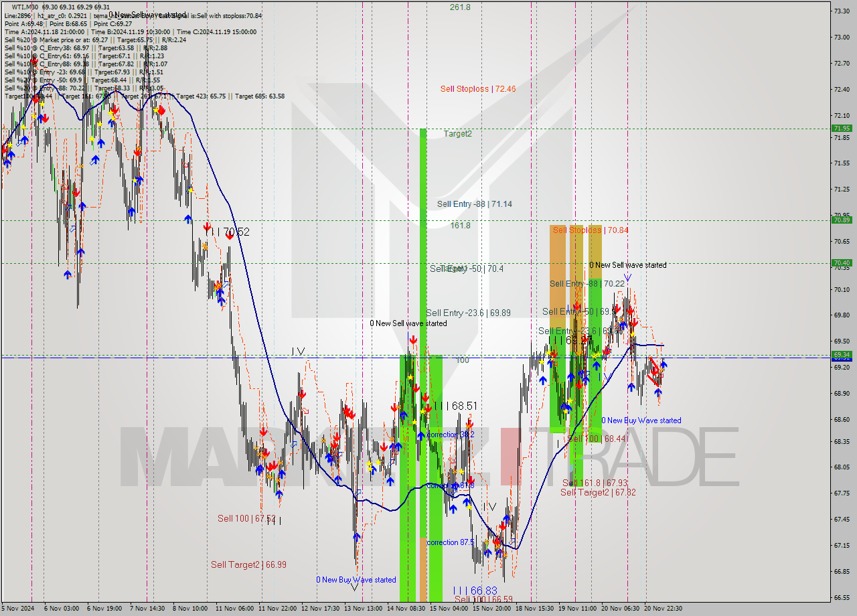
Task: Click the 'Time A:2024.11.18 21:00:00' info line
Action: [44, 31]
